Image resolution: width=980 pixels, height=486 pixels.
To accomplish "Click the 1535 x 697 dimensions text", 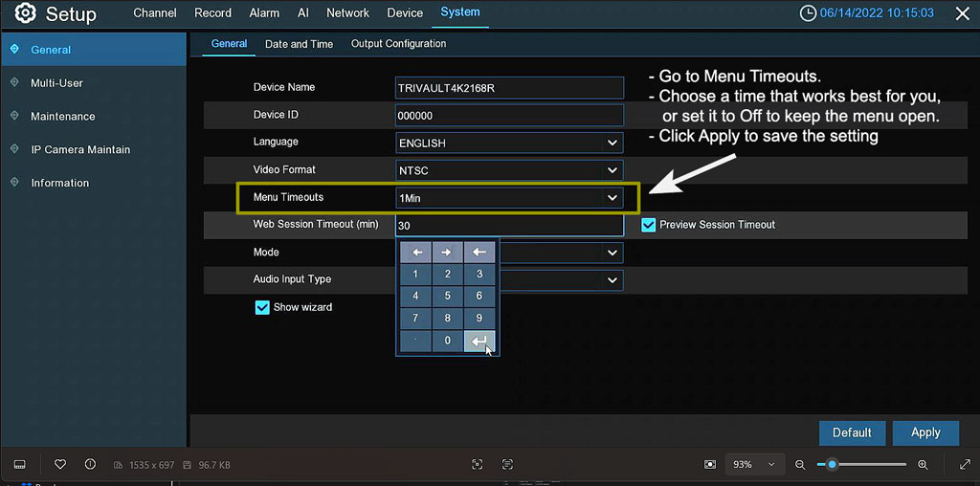I will click(x=151, y=465).
